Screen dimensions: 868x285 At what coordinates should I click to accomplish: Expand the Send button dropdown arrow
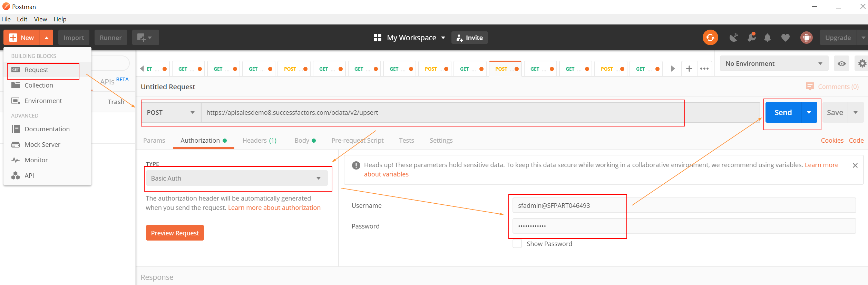point(809,112)
